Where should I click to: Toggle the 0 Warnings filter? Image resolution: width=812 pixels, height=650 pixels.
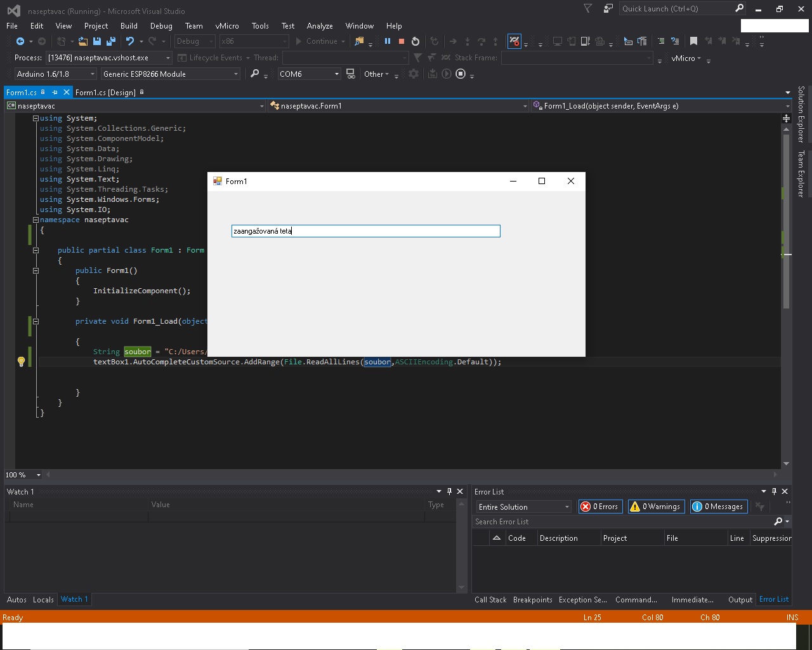coord(656,507)
